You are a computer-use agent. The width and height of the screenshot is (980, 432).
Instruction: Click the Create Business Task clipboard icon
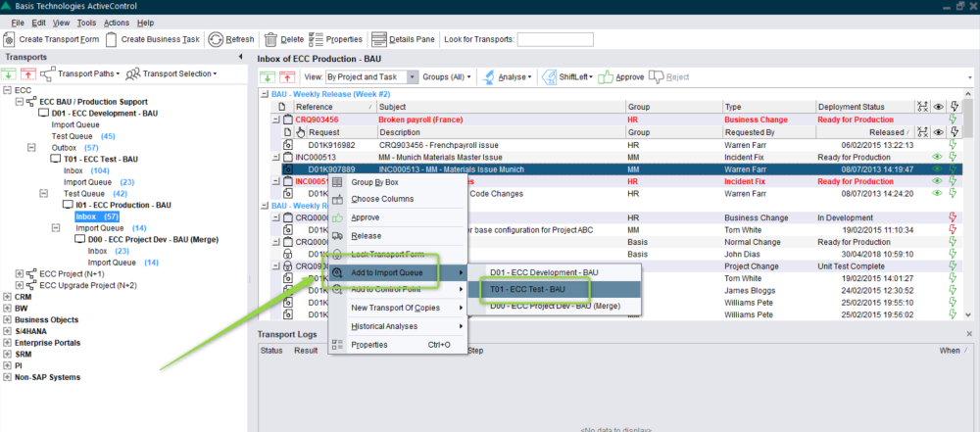(112, 39)
